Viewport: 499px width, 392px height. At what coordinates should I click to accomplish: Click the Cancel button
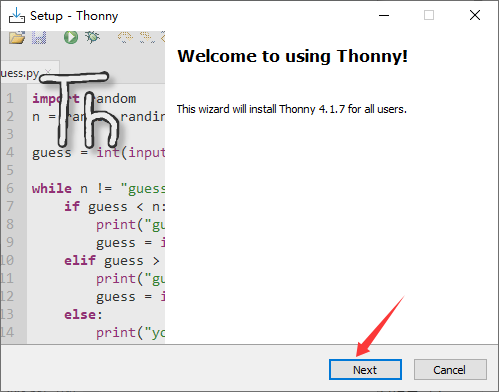tap(450, 369)
